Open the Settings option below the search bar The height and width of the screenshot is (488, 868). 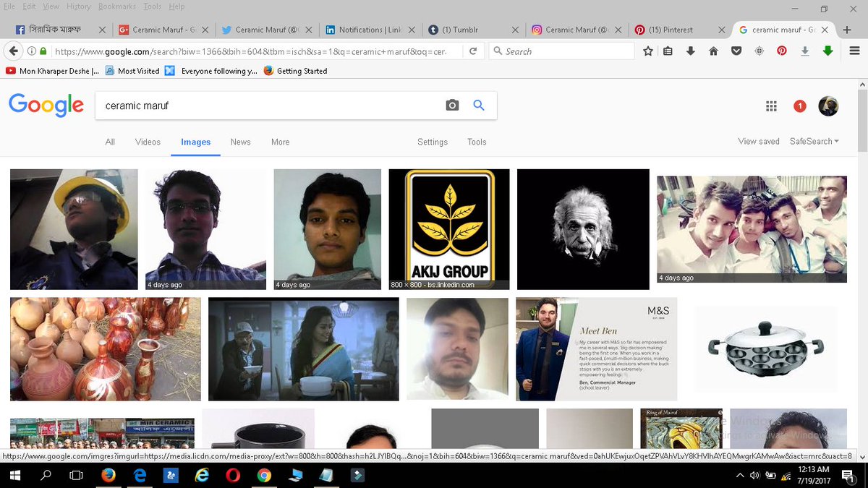(433, 142)
